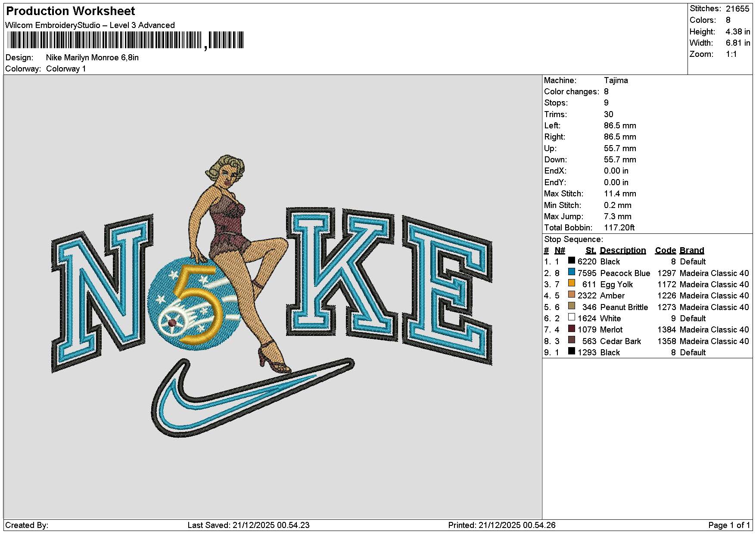Select the "Page 1 of 1" footer text
Screen dimensions: 756x534
point(729,525)
